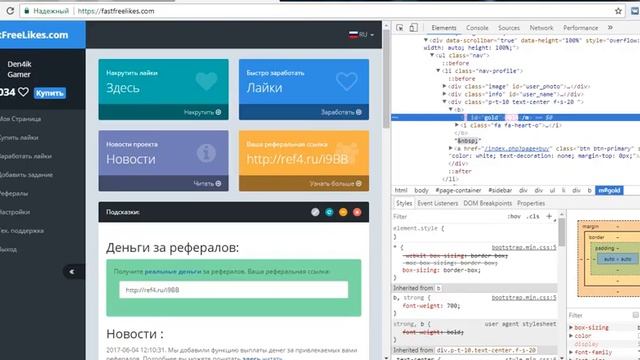The image size is (640, 360).
Task: Collapse the sidebar with the arrow button
Action: coord(72,271)
